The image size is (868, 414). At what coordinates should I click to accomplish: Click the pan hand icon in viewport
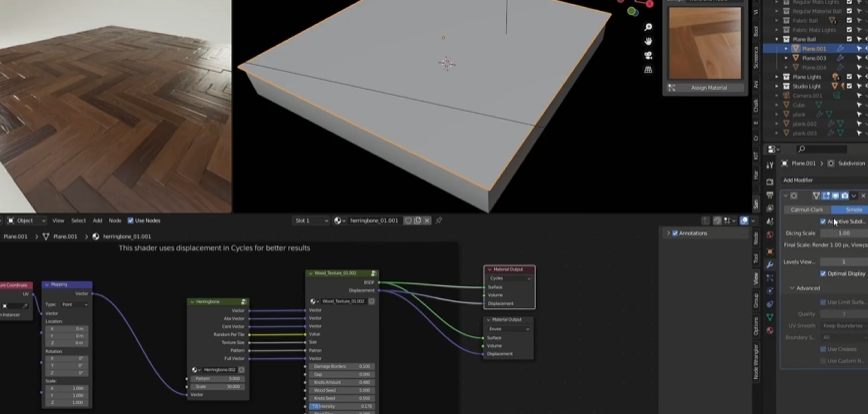click(x=648, y=41)
